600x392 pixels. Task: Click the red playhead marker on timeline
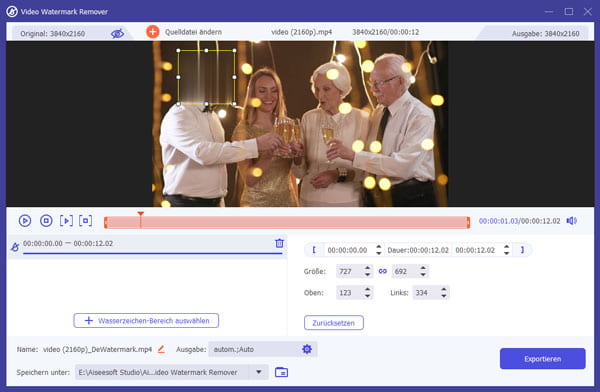click(140, 214)
